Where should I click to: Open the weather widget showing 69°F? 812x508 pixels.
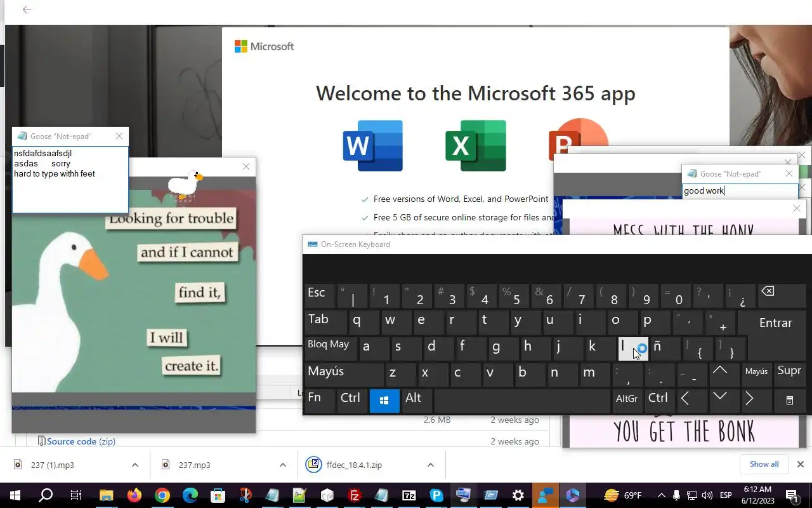(622, 495)
